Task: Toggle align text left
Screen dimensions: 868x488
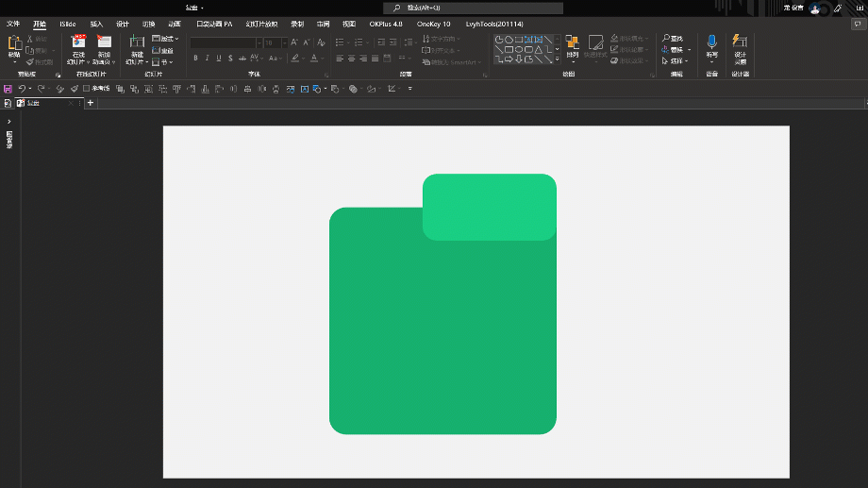Action: pos(340,58)
